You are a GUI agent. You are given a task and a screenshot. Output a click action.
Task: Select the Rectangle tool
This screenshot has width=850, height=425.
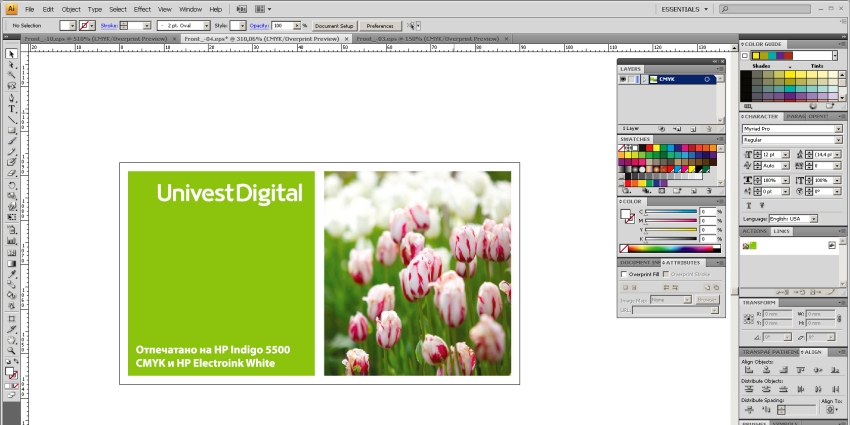[11, 130]
